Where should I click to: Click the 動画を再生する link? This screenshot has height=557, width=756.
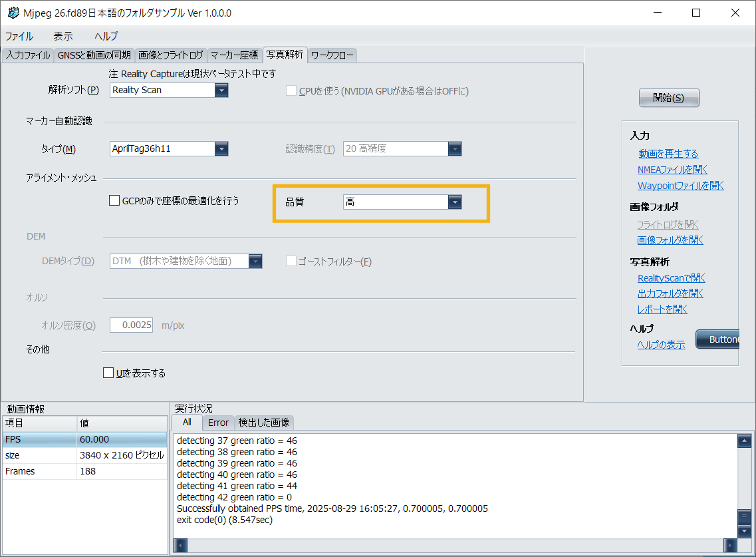coord(668,154)
